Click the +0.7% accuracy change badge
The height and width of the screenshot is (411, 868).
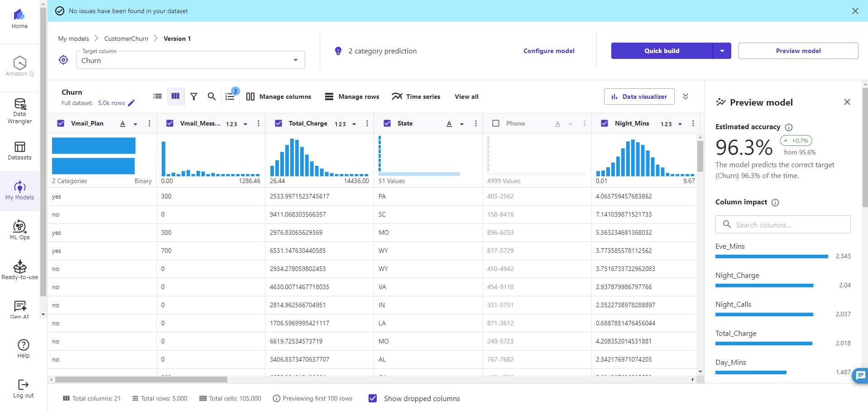coord(796,140)
